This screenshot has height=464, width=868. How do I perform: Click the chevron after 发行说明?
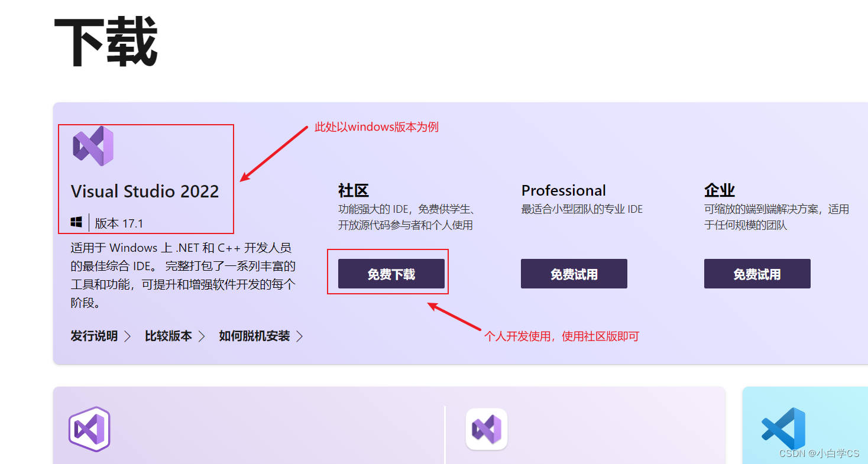[x=128, y=336]
